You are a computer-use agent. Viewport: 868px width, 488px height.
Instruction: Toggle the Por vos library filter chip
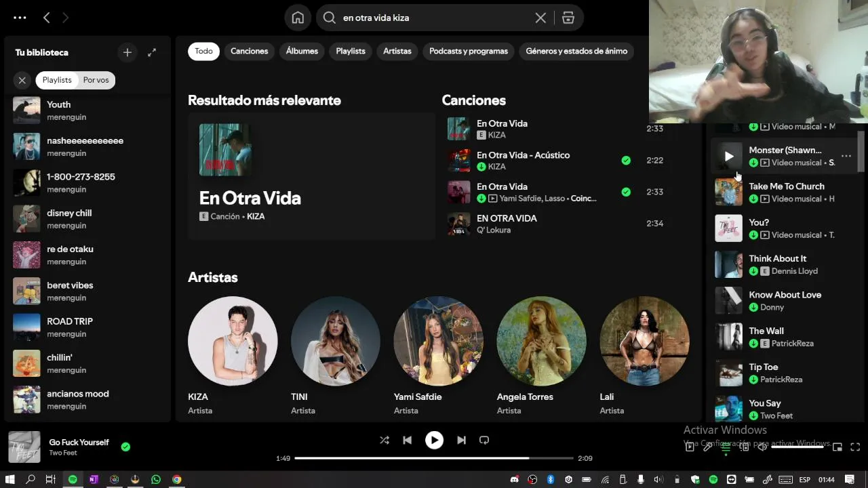click(96, 80)
